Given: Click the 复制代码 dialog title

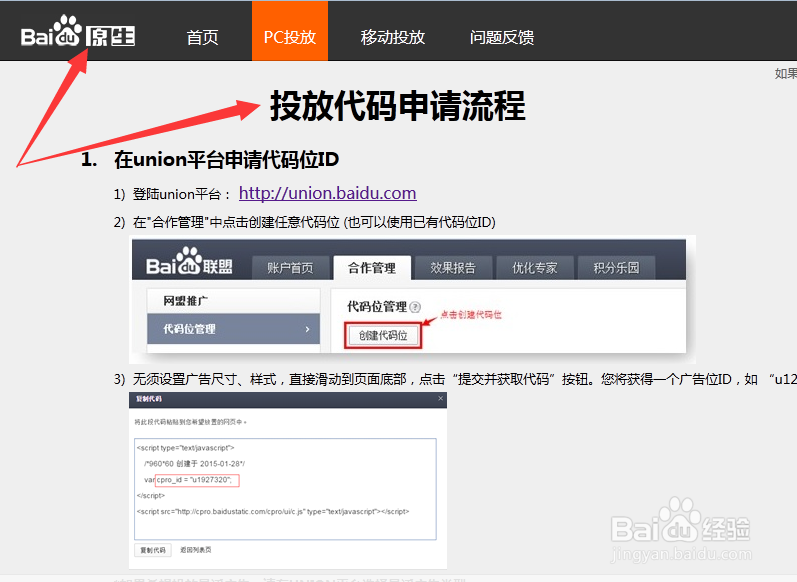Looking at the screenshot, I should click(149, 399).
